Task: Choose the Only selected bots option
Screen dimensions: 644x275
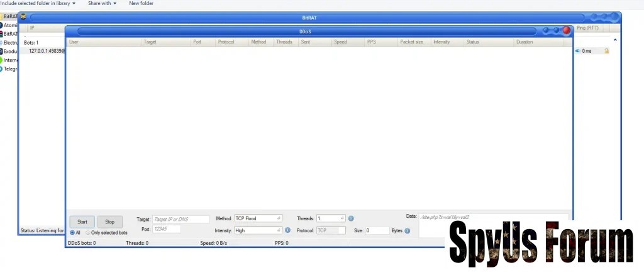Action: (89, 233)
